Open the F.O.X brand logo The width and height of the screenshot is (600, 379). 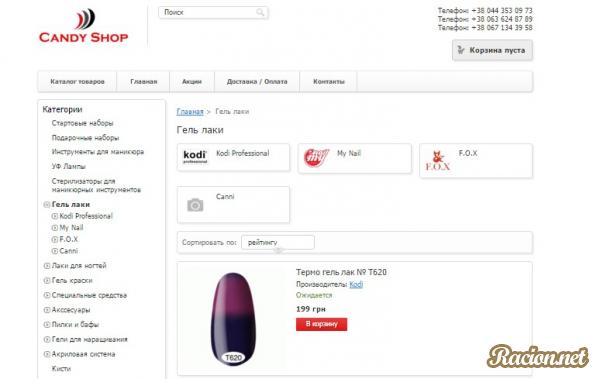pos(438,161)
